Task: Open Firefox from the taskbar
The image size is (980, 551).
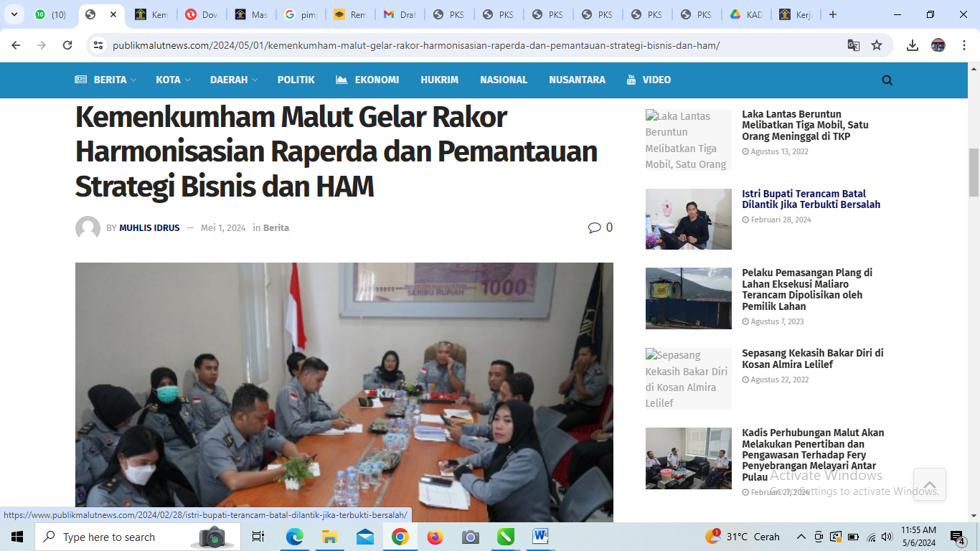Action: click(435, 537)
